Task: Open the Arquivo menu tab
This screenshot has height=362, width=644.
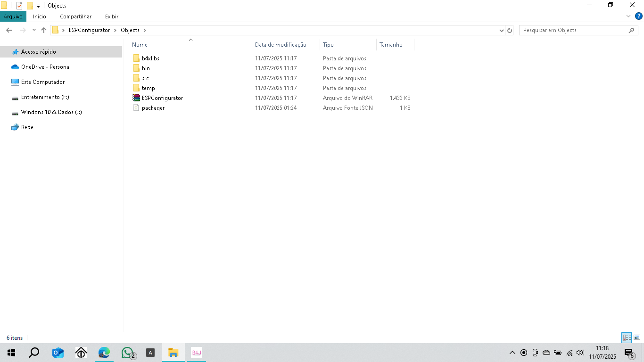Action: 13,16
